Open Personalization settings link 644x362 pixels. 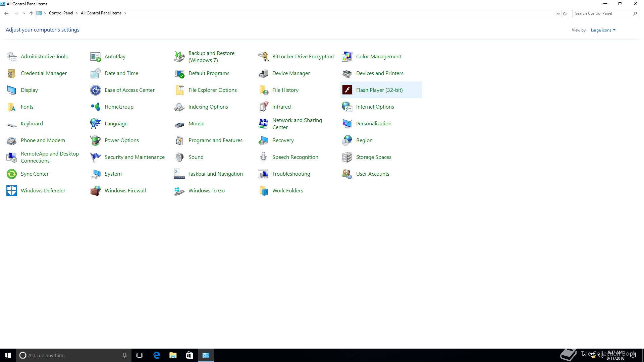coord(374,124)
